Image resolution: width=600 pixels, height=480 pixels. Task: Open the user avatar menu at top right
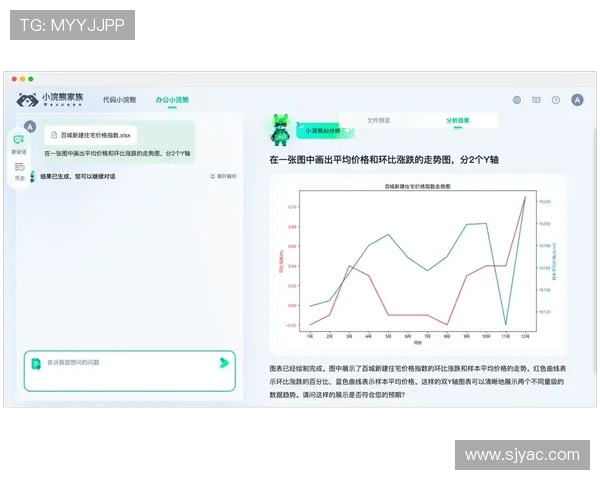click(577, 100)
